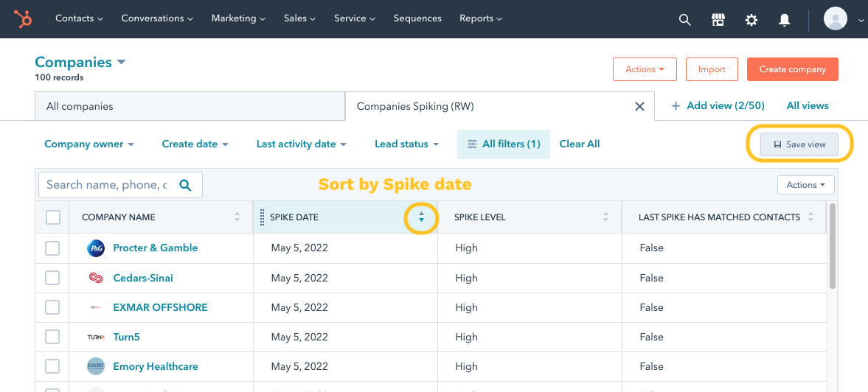The image size is (868, 392).
Task: Sort by Company Name column arrows
Action: click(x=237, y=217)
